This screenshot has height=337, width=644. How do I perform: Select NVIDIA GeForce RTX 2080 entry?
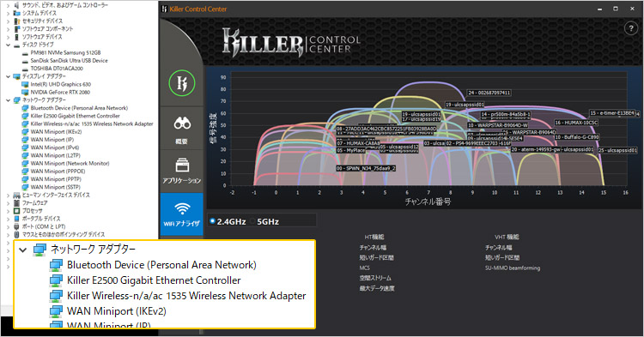60,93
